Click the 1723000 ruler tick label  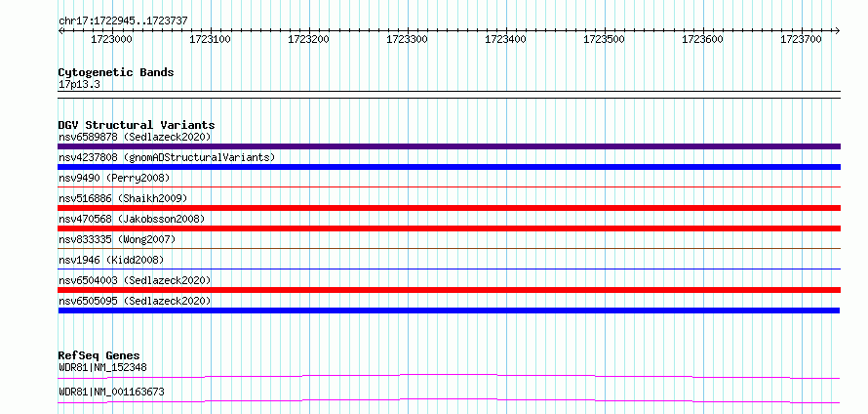point(111,39)
